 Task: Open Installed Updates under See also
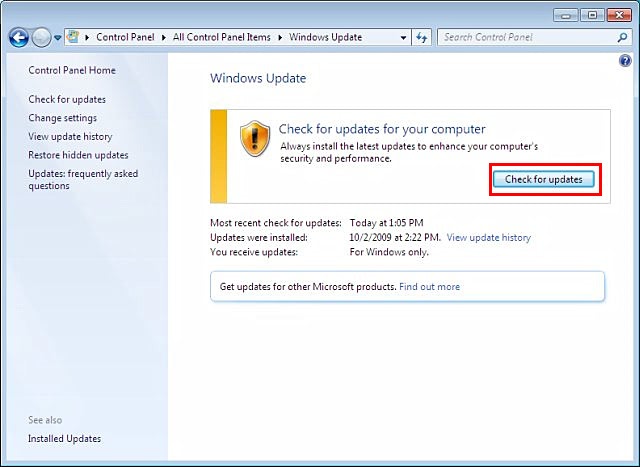coord(64,438)
